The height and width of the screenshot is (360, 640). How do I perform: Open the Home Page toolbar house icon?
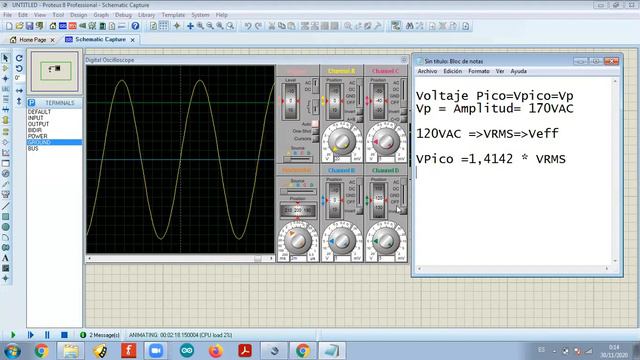pyautogui.click(x=53, y=26)
